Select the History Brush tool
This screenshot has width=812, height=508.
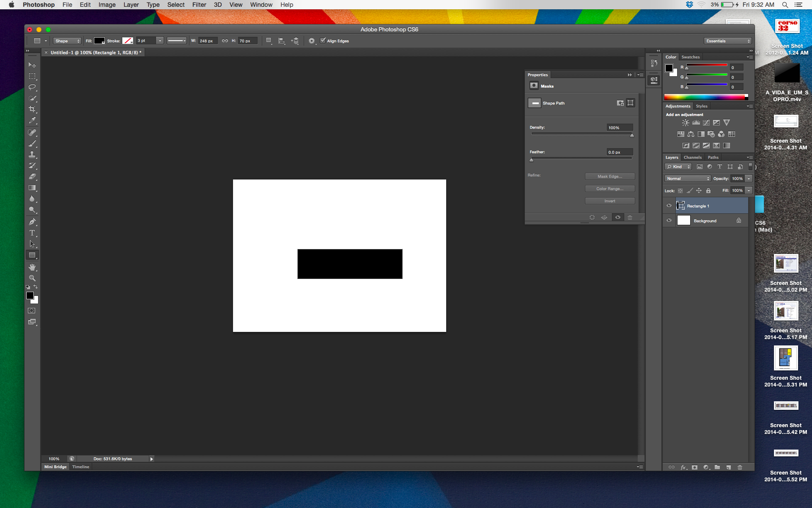[x=32, y=166]
